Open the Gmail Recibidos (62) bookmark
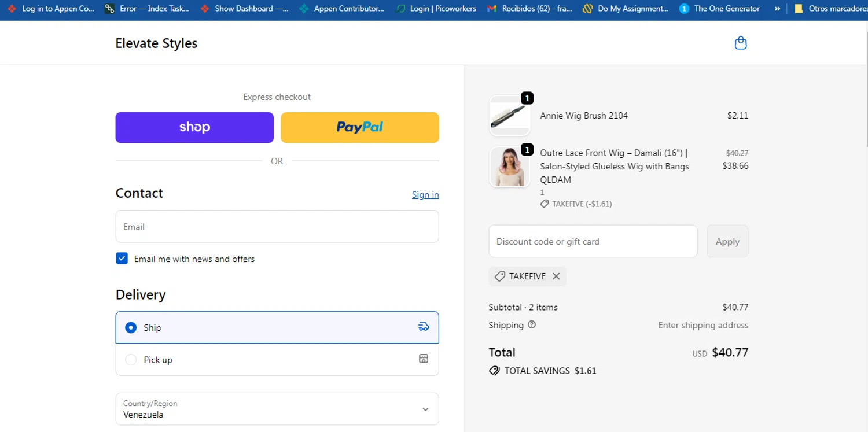Image resolution: width=868 pixels, height=432 pixels. 529,9
